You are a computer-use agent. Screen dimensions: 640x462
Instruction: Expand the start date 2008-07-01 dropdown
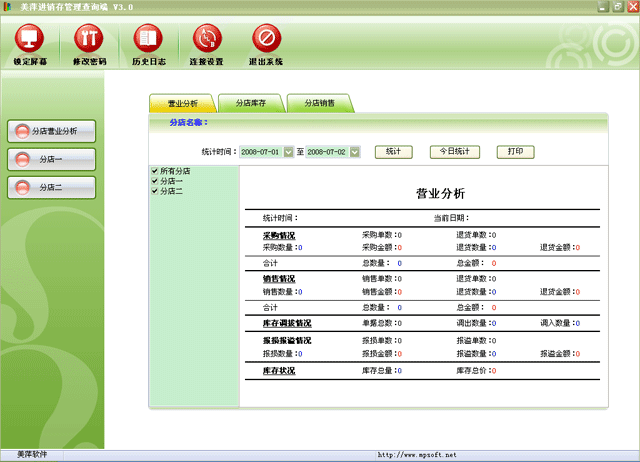[289, 152]
